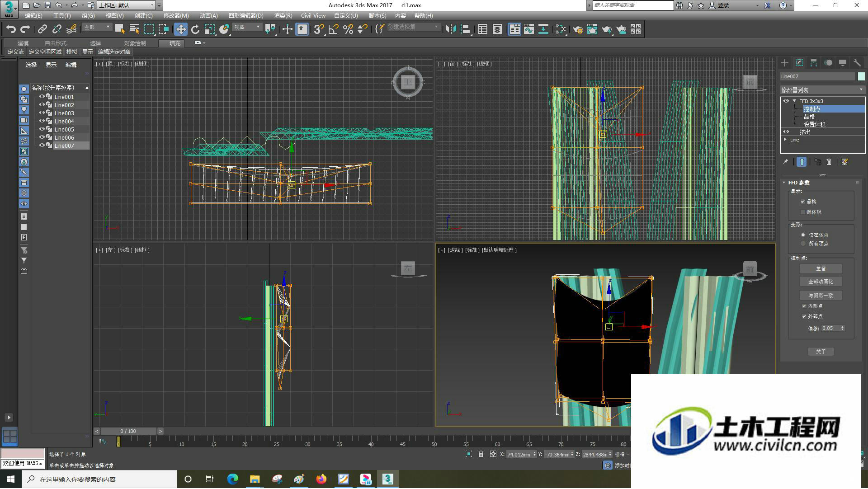Open Rendered Frame Window icon

click(x=592, y=29)
